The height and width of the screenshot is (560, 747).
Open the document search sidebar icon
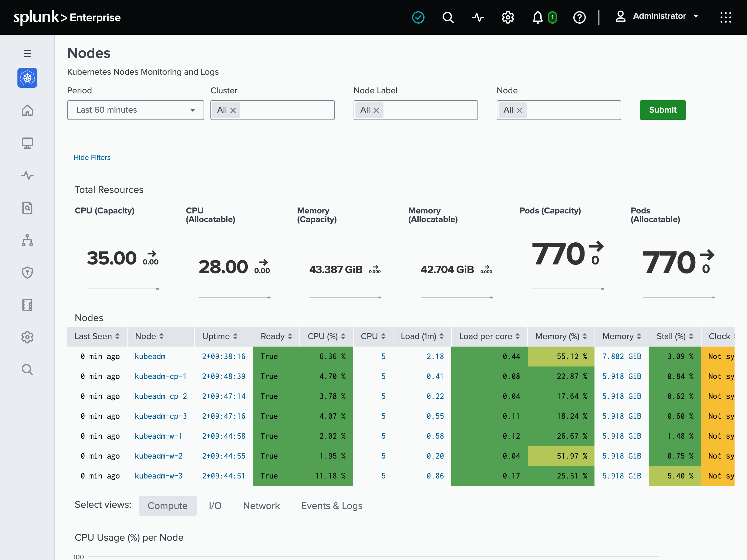[27, 208]
